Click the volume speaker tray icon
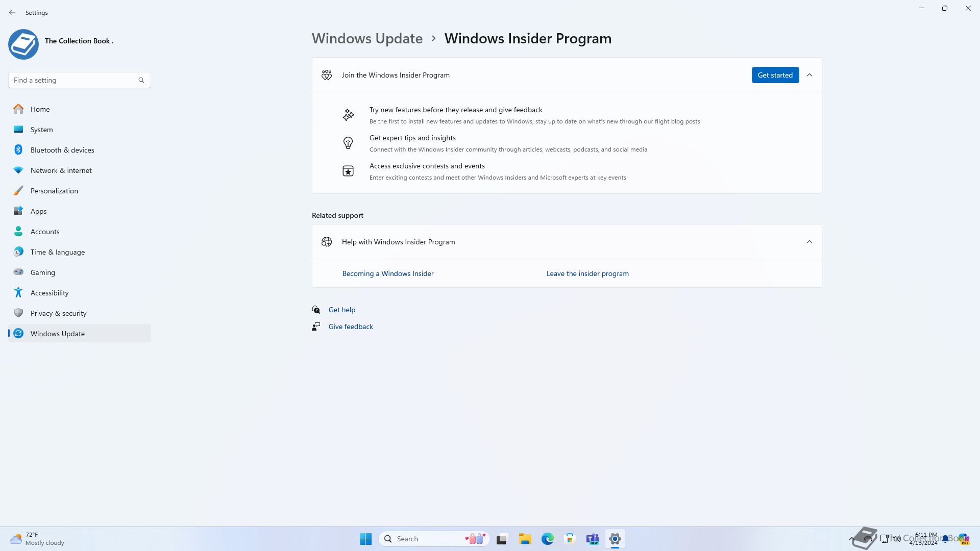Screen dimensions: 980x551 tap(896, 539)
